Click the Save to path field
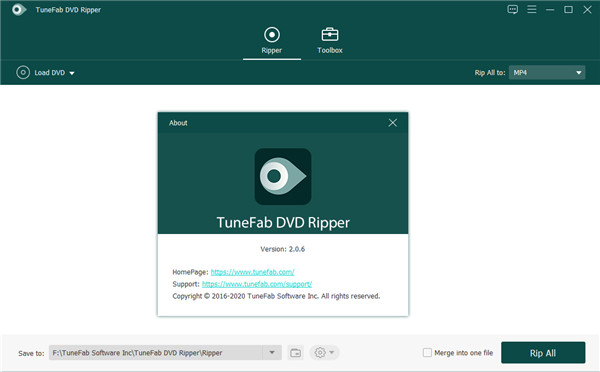This screenshot has height=372, width=600. pos(156,352)
